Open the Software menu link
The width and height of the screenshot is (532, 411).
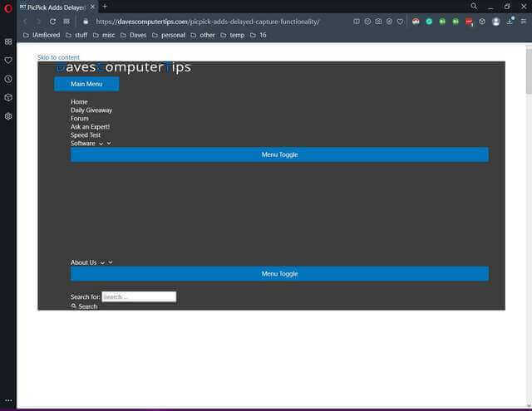(83, 144)
